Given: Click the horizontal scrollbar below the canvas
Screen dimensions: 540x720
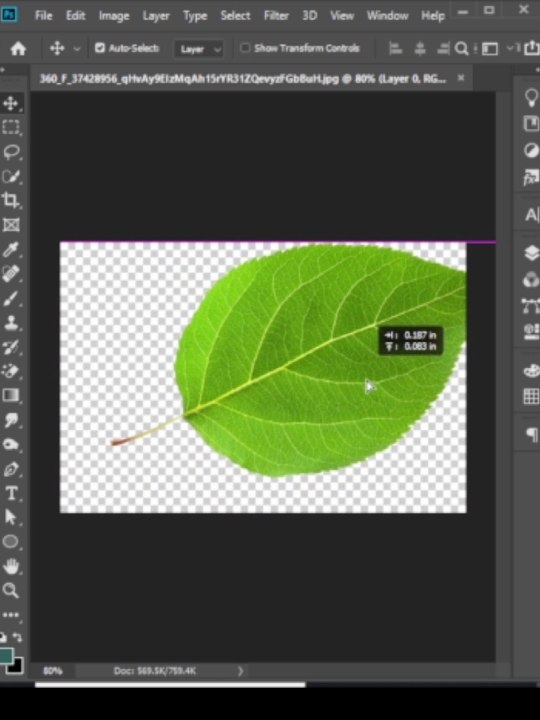Looking at the screenshot, I should point(170,685).
